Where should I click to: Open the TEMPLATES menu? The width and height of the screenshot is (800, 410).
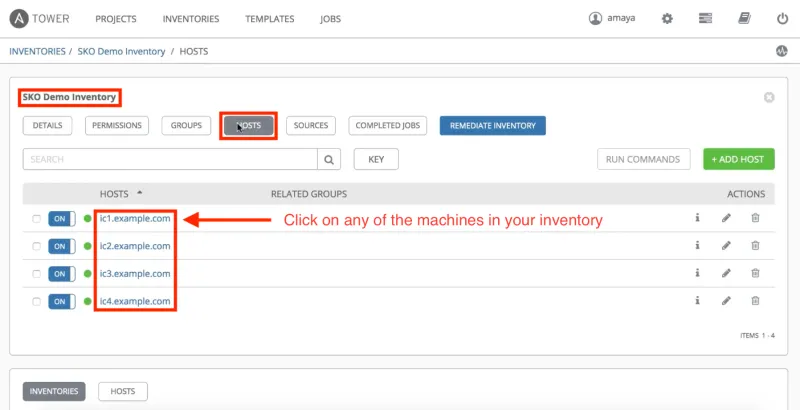point(269,19)
